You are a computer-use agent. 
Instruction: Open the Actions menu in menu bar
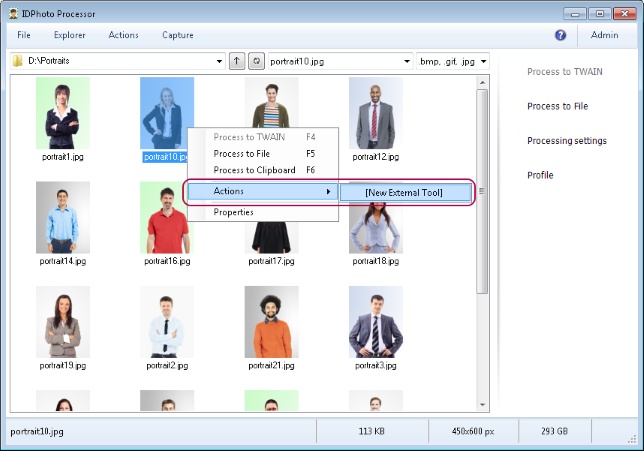click(x=123, y=35)
